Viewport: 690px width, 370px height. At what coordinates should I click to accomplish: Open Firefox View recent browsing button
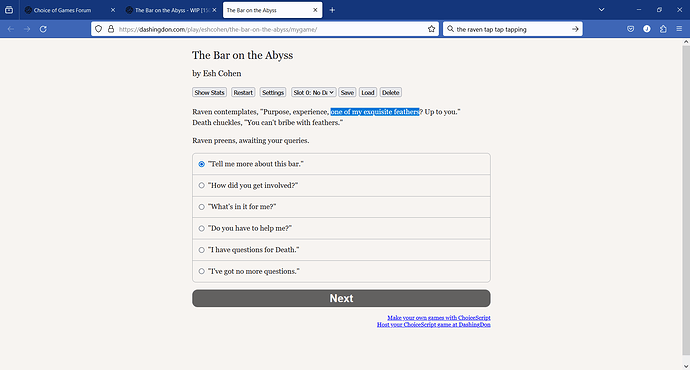point(9,10)
